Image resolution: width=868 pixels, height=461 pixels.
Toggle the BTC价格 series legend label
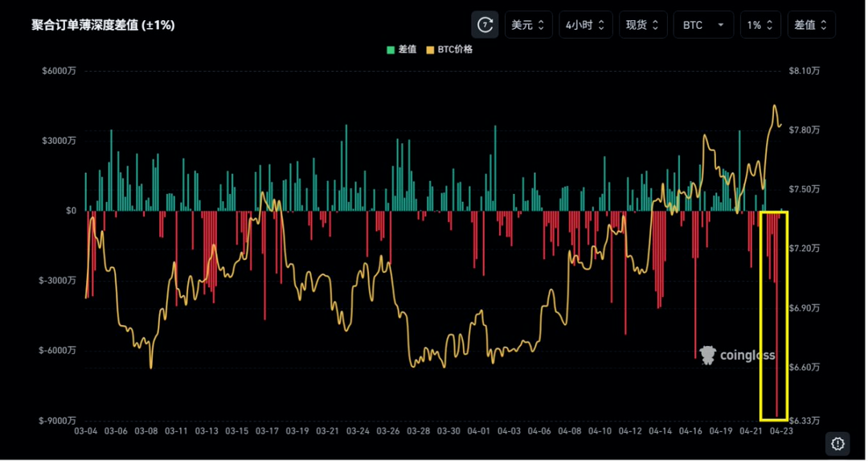click(x=454, y=50)
